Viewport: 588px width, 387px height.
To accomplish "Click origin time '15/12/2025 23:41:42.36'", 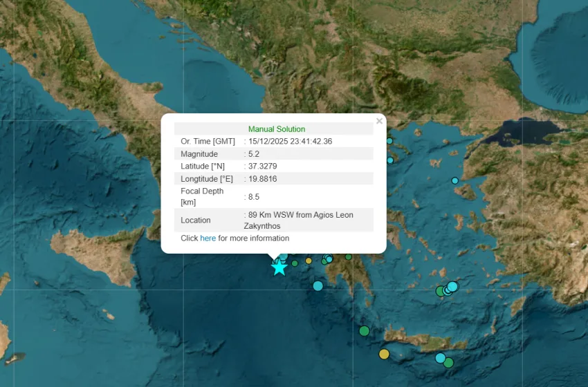I will (x=291, y=141).
